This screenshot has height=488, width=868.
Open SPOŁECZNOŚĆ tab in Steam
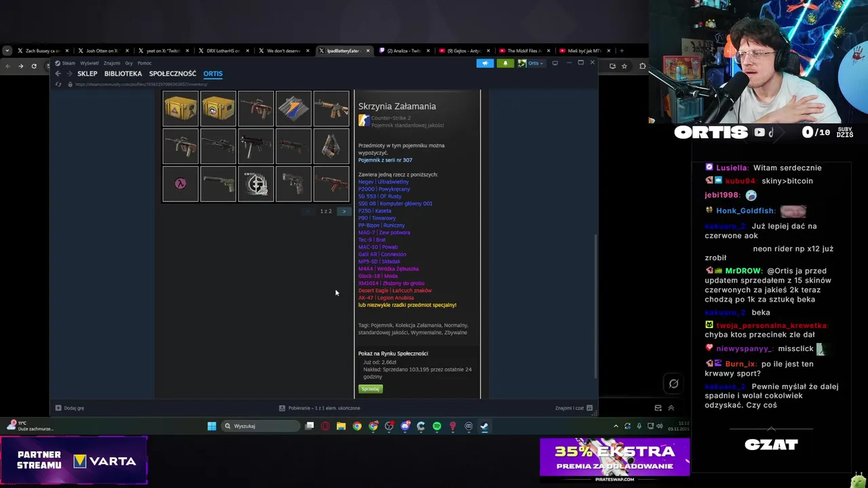[x=173, y=73]
